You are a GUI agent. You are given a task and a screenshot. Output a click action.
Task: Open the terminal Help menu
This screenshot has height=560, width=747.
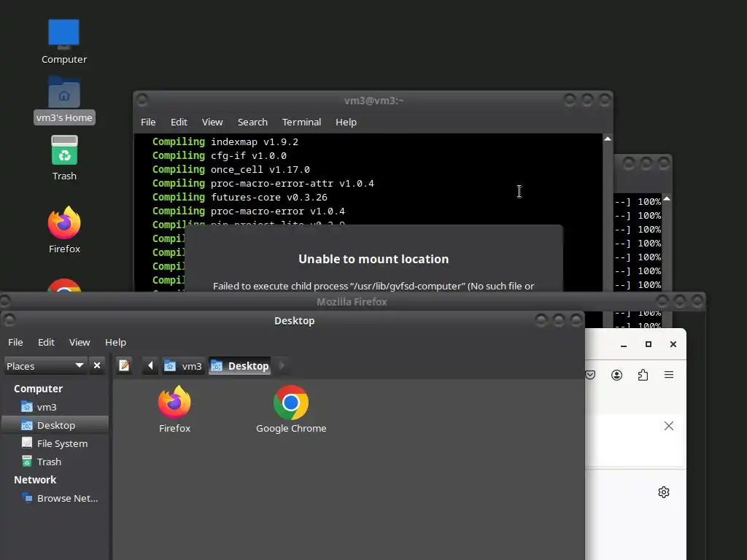click(346, 122)
